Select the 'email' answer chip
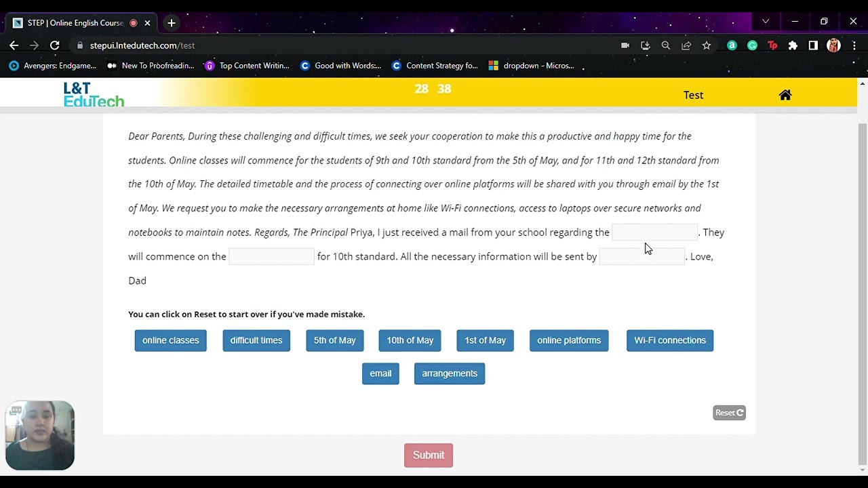This screenshot has width=868, height=488. pyautogui.click(x=380, y=373)
